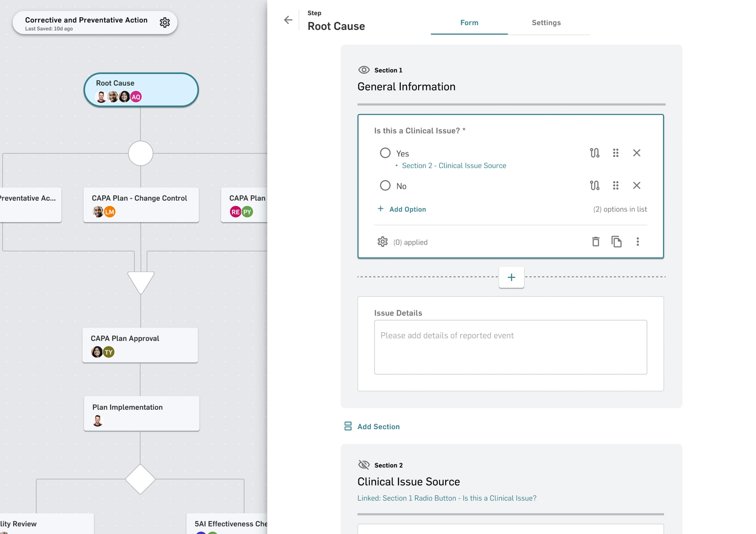
Task: Select the No radio button
Action: point(385,186)
